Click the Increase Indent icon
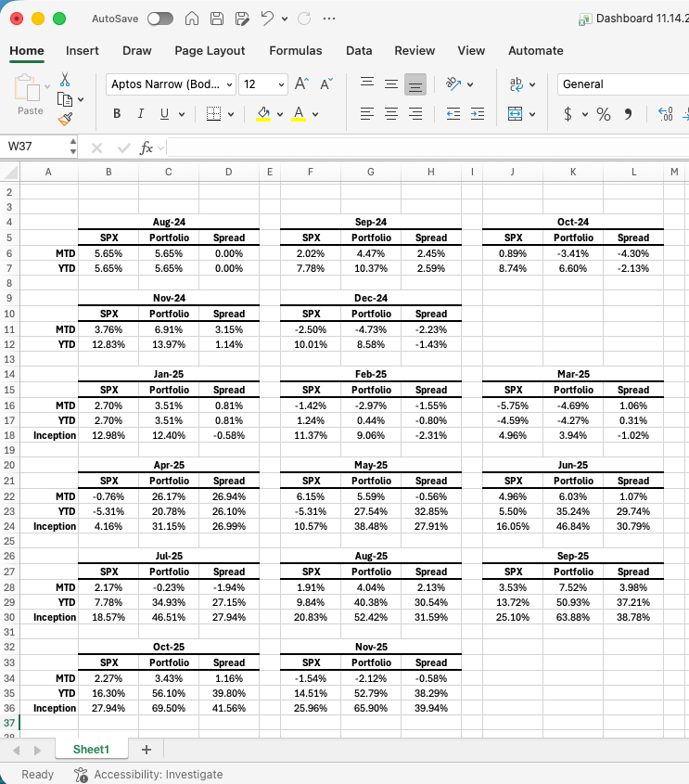 click(478, 114)
